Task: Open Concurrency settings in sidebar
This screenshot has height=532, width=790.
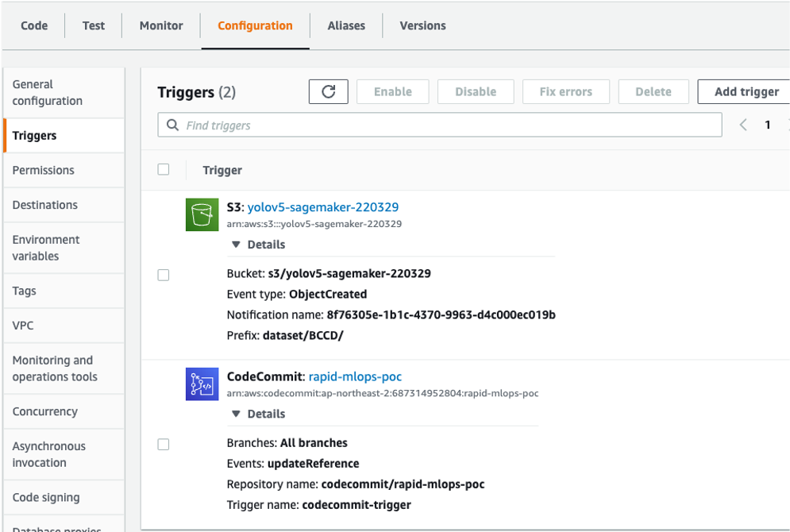Action: [x=64, y=411]
